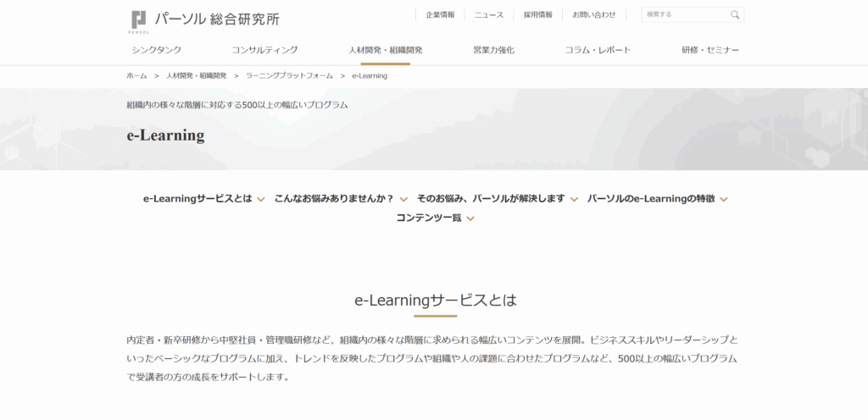
Task: Jump to そのお悩み、パーソルが解決します anchor link
Action: coord(491,198)
